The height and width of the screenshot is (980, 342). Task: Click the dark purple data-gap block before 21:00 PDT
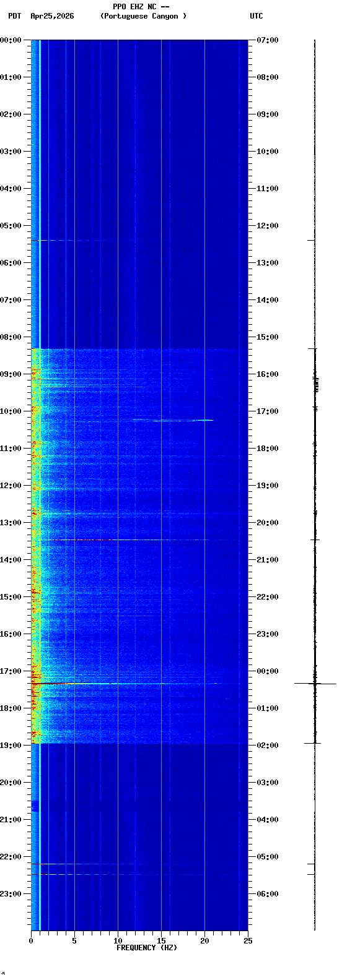[x=35, y=806]
